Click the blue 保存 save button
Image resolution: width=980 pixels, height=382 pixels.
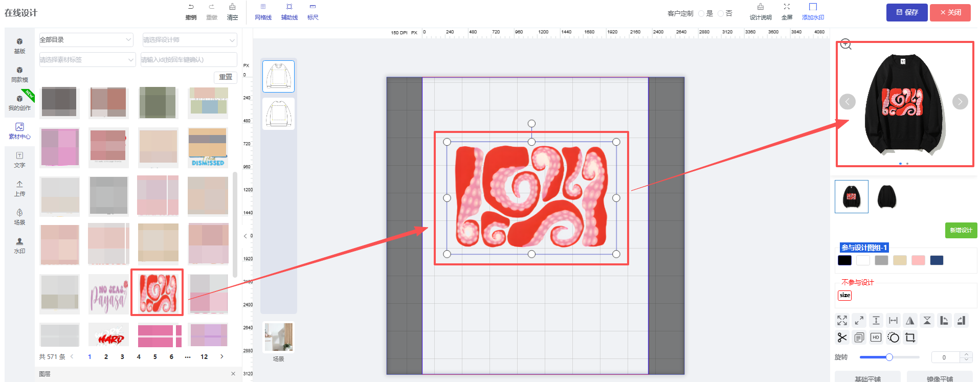(906, 12)
